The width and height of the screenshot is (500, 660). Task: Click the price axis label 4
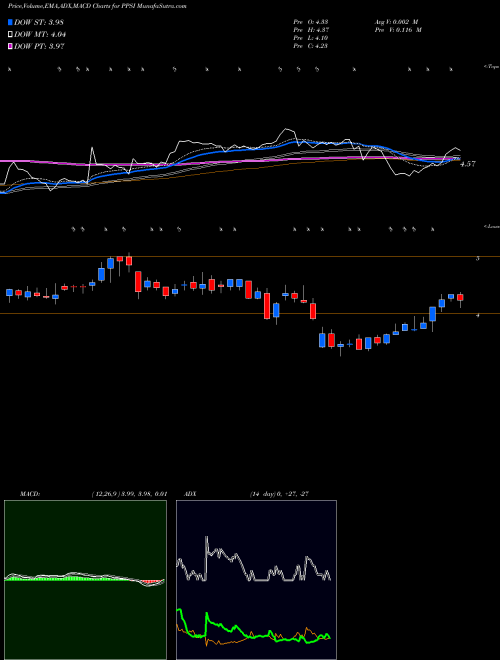pyautogui.click(x=477, y=315)
